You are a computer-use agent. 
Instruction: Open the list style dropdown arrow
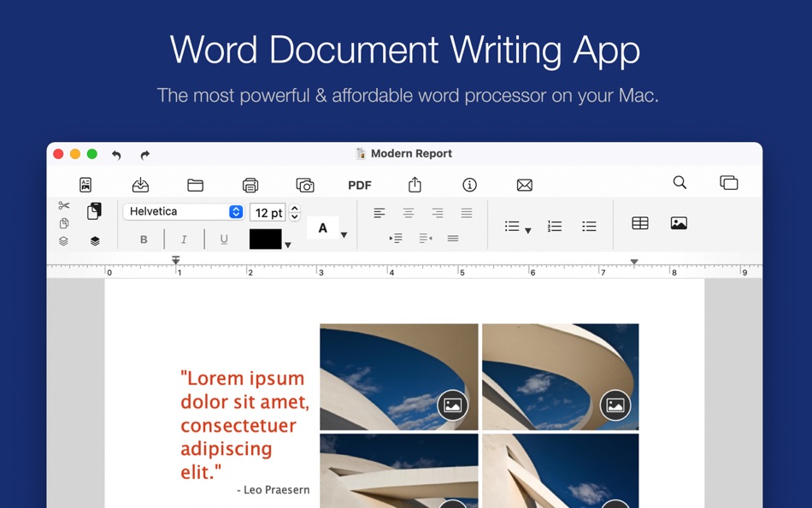(528, 231)
